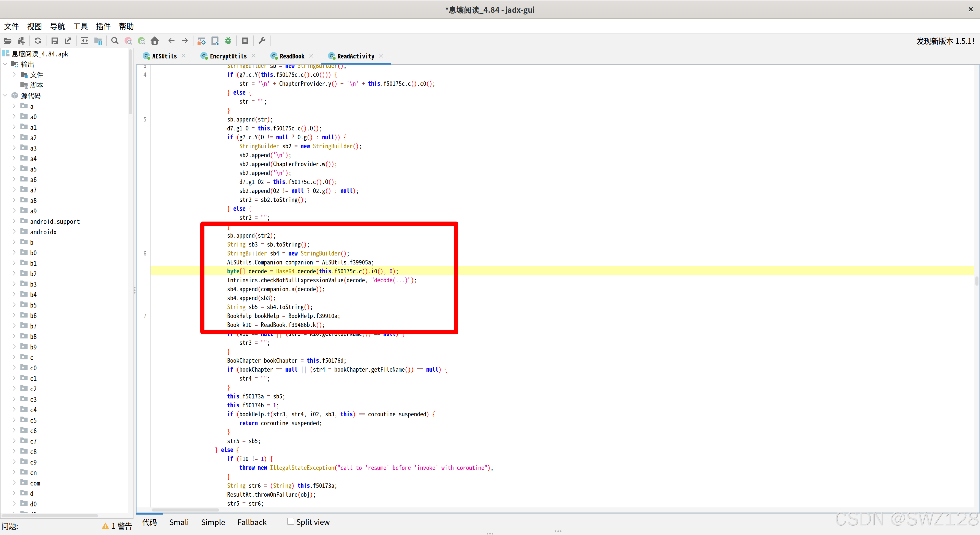Click the class search pink icon

click(x=128, y=41)
